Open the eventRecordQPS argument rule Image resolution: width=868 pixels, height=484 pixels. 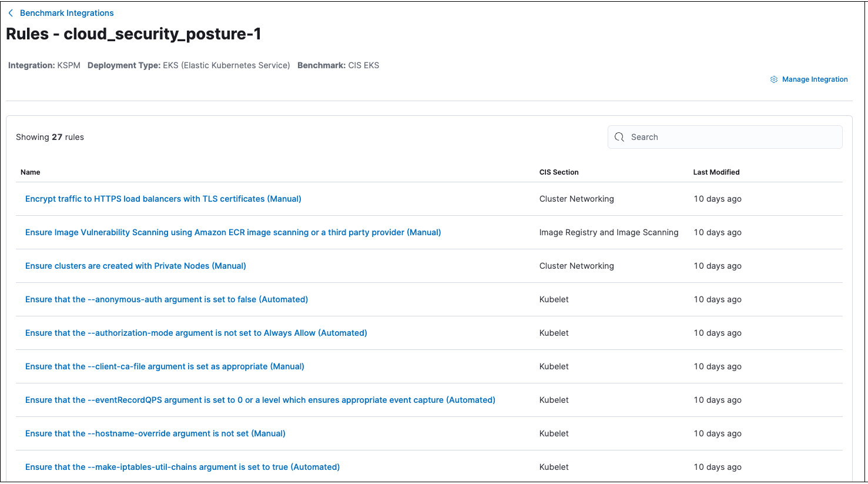[260, 400]
